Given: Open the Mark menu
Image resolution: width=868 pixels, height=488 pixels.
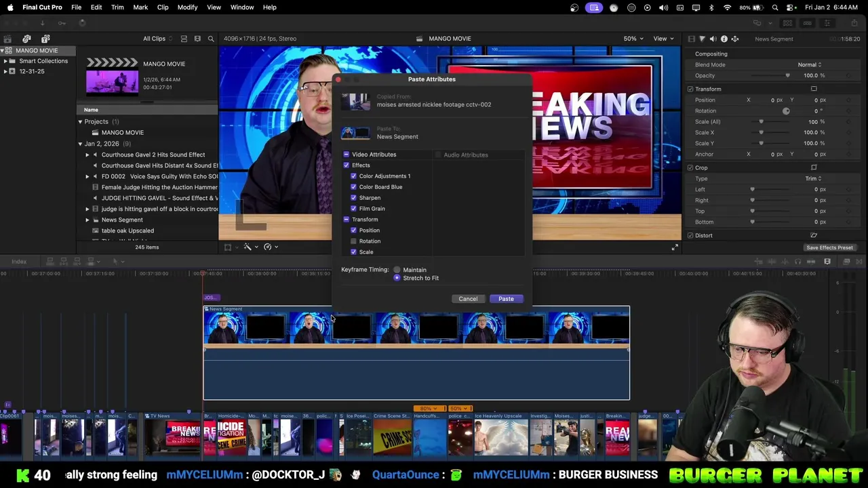Looking at the screenshot, I should (140, 7).
